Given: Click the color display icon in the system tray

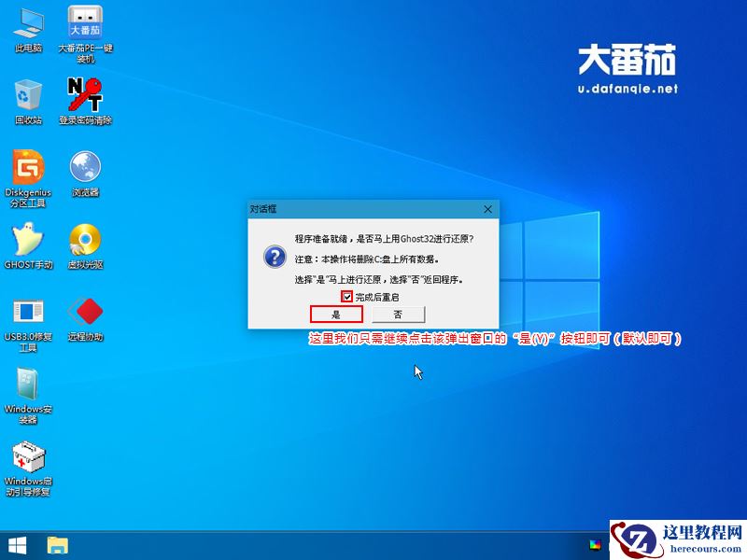Looking at the screenshot, I should [x=595, y=544].
